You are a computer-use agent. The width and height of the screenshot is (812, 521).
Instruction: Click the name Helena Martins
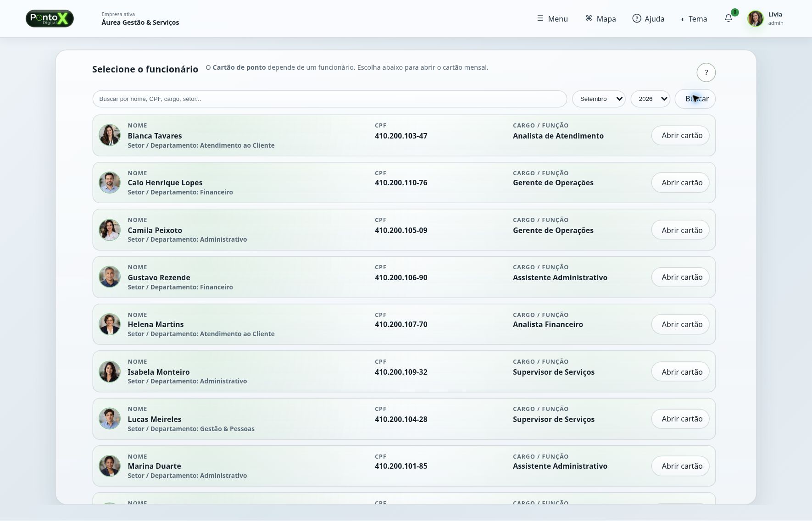coord(156,324)
